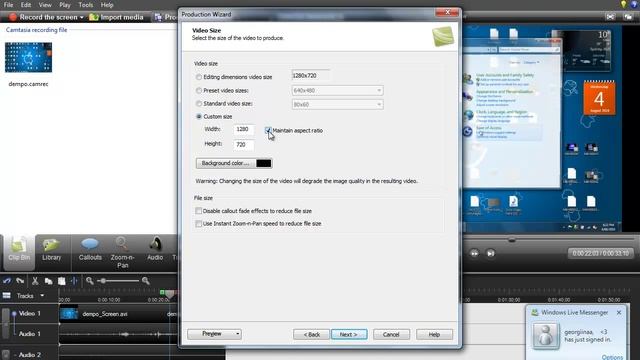This screenshot has height=360, width=640.
Task: Click the fast-forward playback button
Action: 474,253
